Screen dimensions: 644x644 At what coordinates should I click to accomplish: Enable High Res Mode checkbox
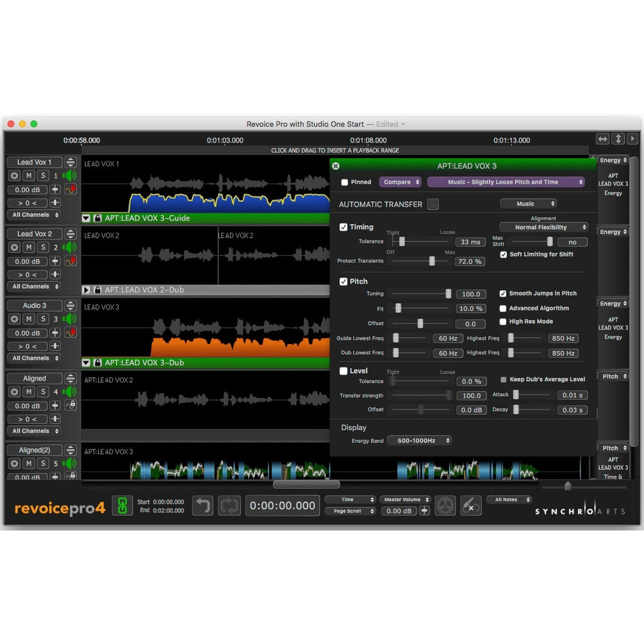click(x=502, y=321)
